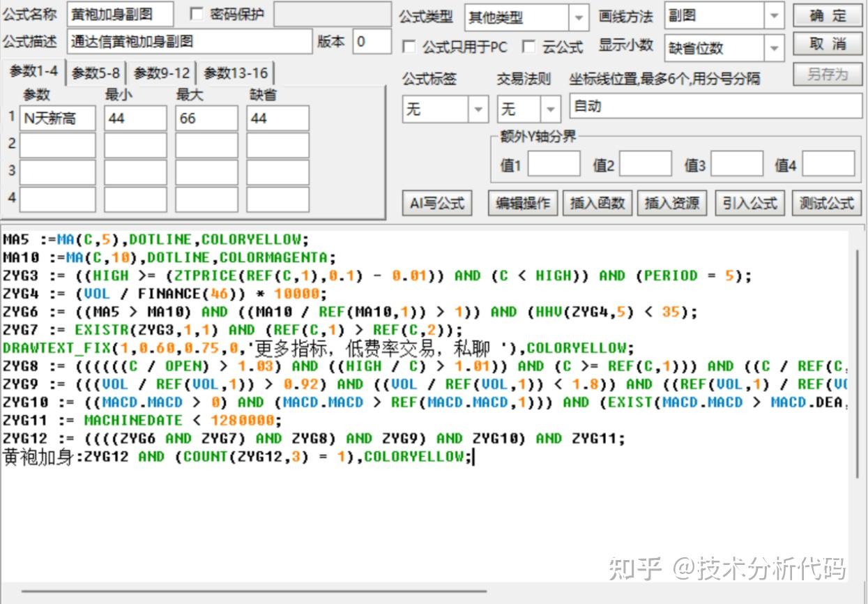Viewport: 868px width, 604px height.
Task: Click parameter 2 name field
Action: click(57, 145)
